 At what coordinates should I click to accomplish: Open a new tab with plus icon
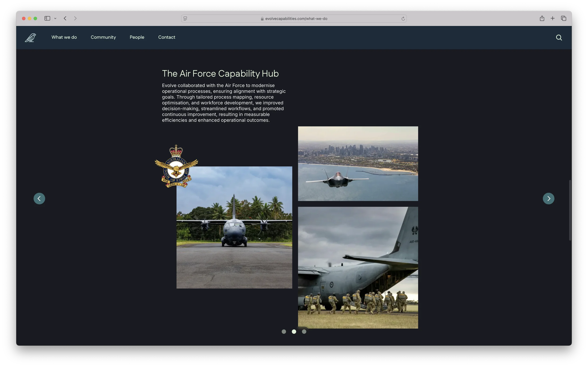[552, 18]
